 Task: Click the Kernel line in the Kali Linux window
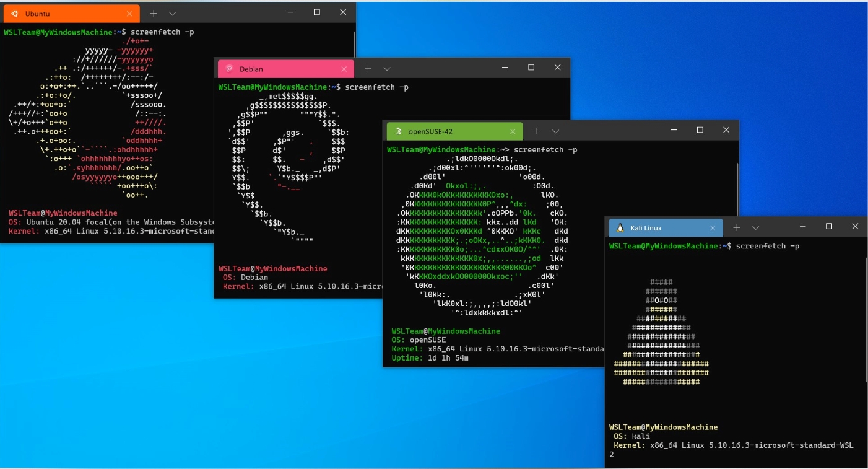click(733, 445)
